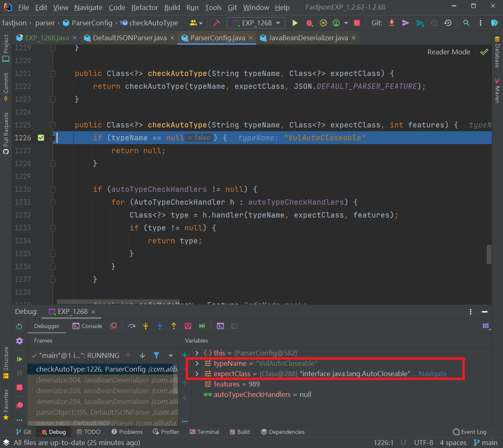This screenshot has width=503, height=448.
Task: Click the Step Out up-arrow icon
Action: click(x=173, y=326)
